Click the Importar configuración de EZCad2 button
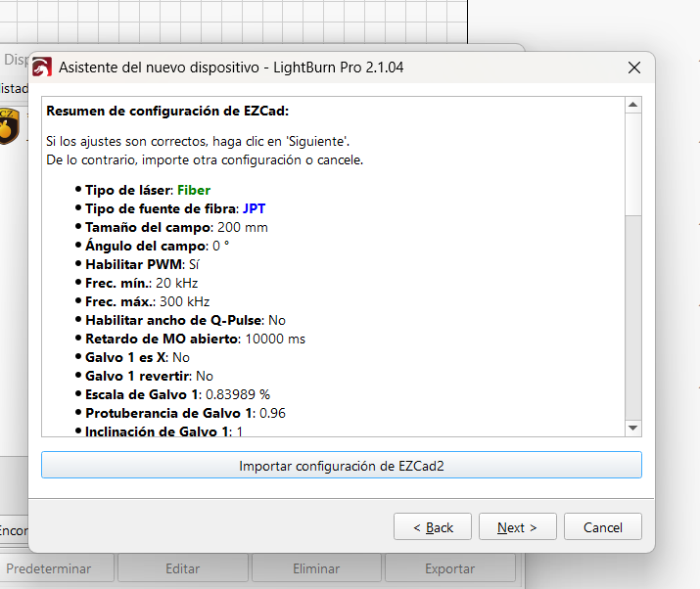This screenshot has height=589, width=700. click(x=342, y=465)
